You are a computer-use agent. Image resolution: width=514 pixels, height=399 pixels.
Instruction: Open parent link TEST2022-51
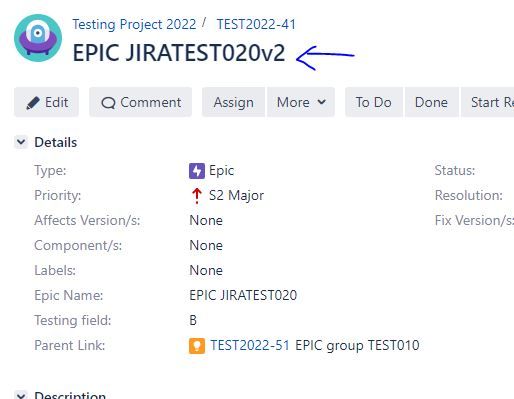(x=250, y=345)
